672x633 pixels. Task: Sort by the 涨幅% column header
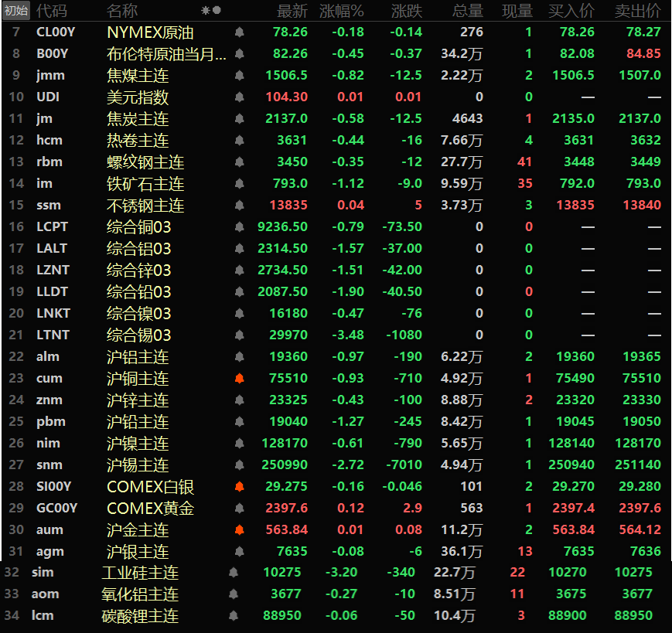pyautogui.click(x=342, y=11)
